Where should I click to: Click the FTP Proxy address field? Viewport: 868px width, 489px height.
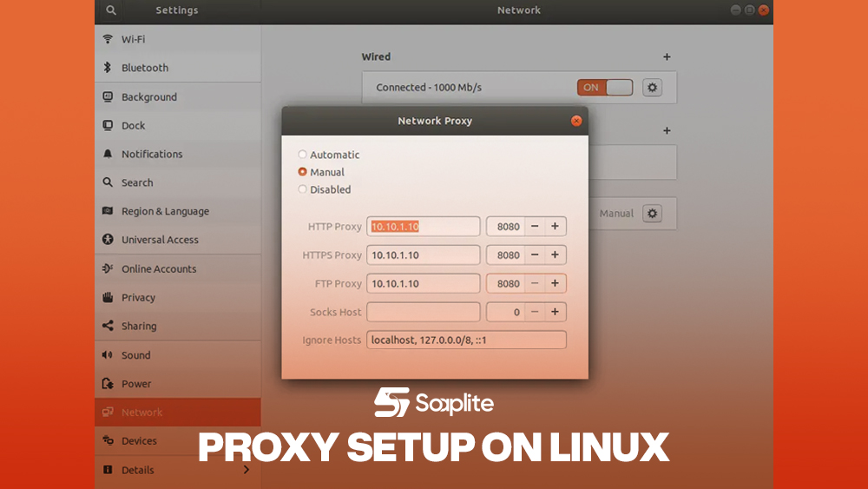pos(424,283)
